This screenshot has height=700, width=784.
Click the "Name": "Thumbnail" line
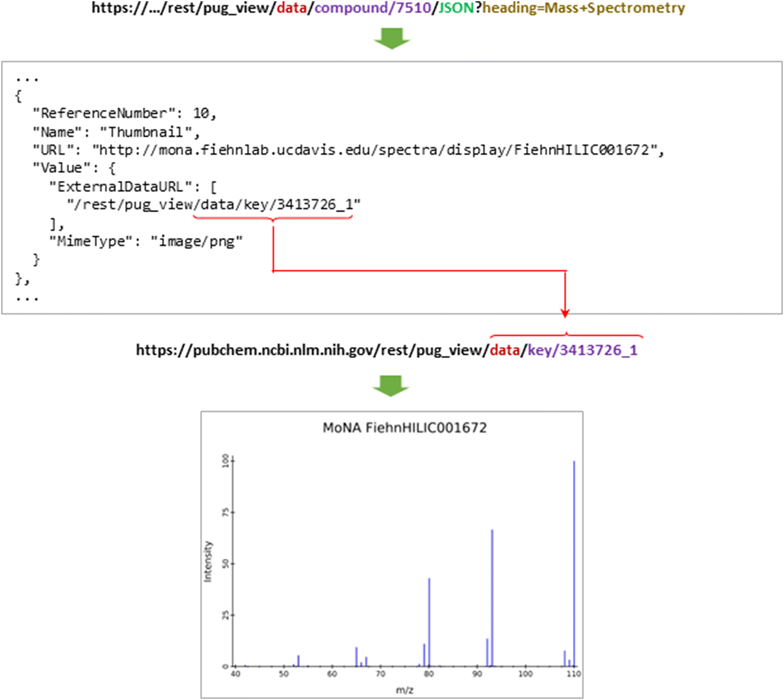coord(116,132)
